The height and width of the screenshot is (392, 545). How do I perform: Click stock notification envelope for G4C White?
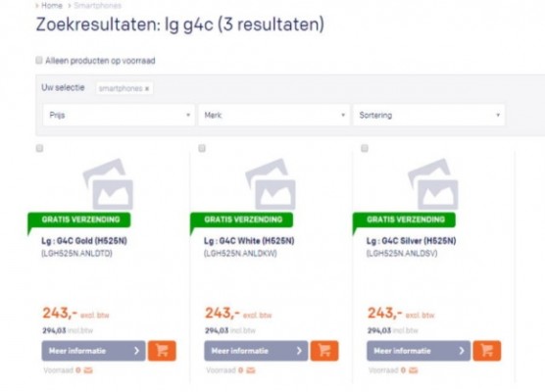251,370
